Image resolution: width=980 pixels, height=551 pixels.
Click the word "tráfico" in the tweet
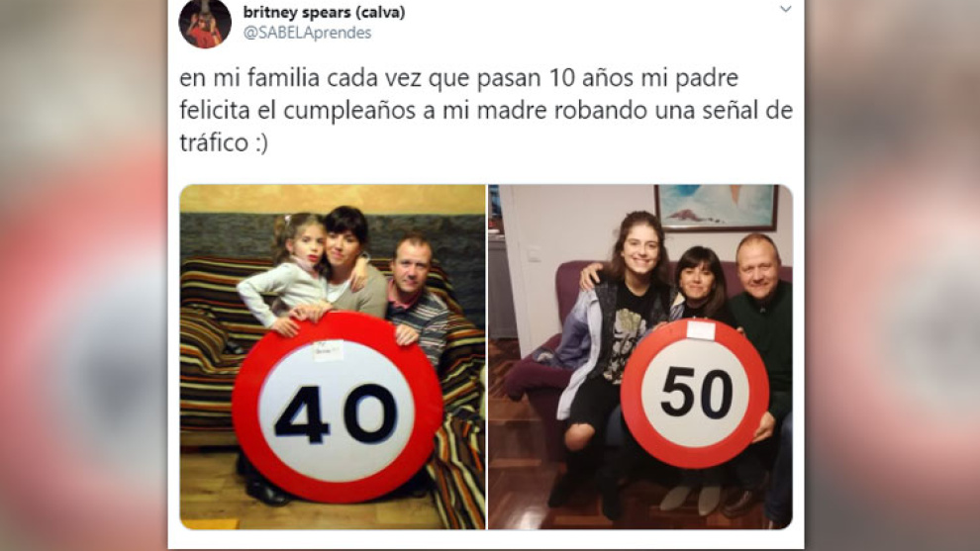tap(215, 142)
